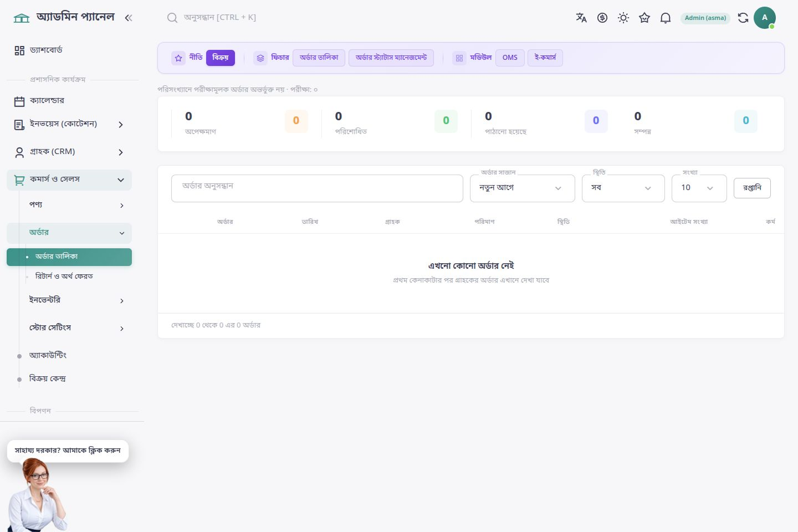Open the অর্ডার তালিকা feature tab
This screenshot has width=798, height=532.
coord(319,58)
